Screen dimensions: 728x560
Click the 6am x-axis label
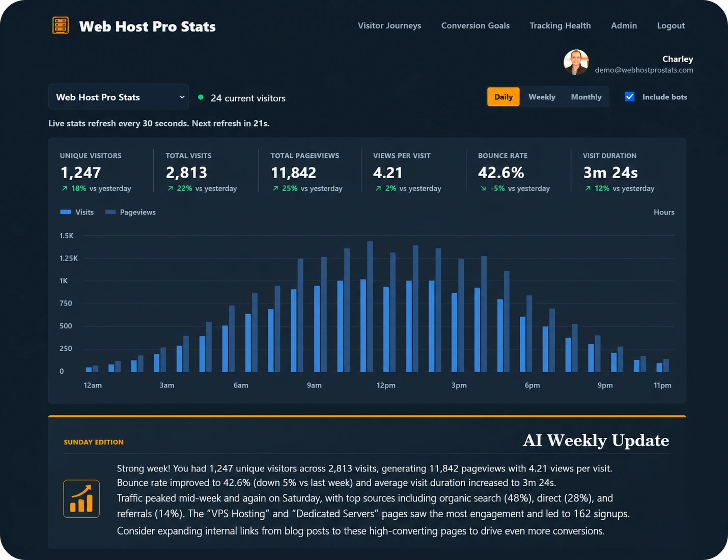pos(241,385)
